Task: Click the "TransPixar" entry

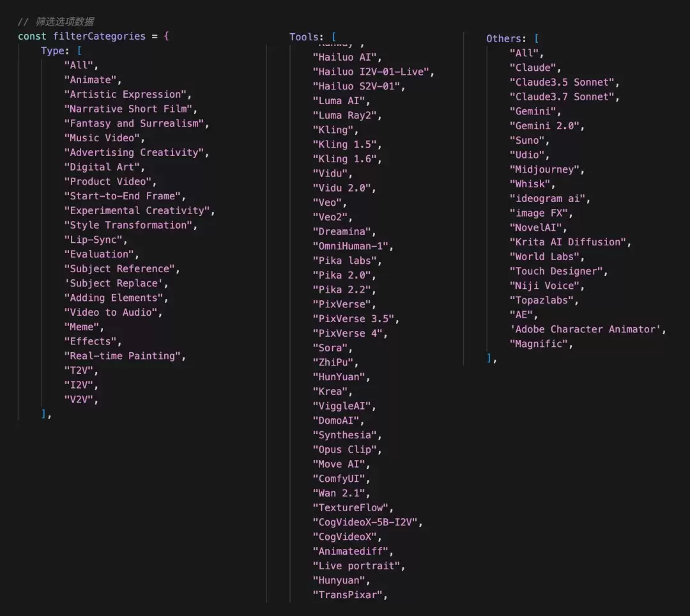Action: [x=348, y=594]
